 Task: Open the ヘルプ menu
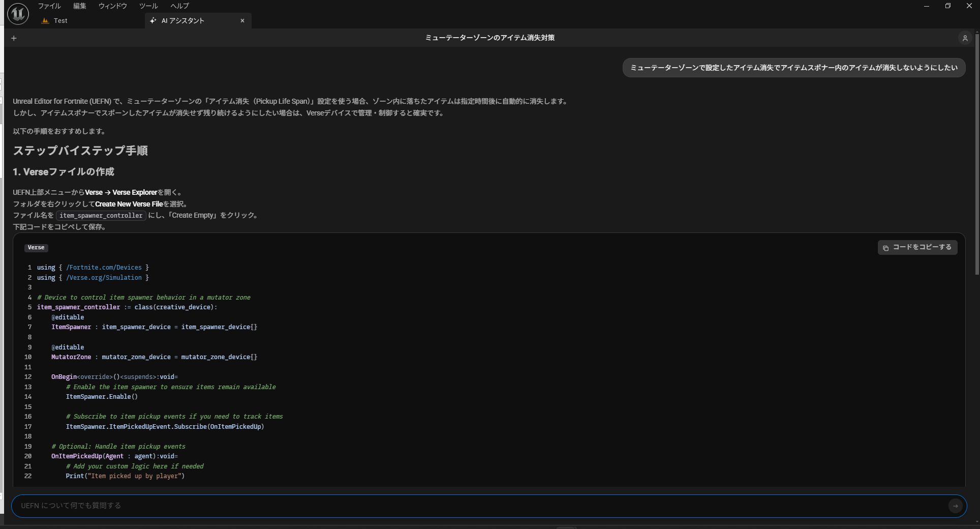point(179,6)
